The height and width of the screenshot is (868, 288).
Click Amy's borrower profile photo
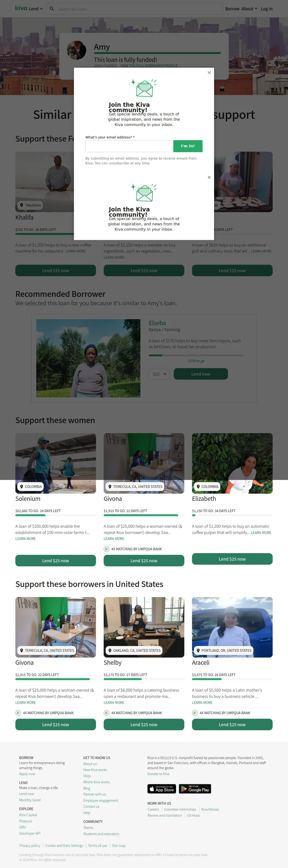click(77, 50)
